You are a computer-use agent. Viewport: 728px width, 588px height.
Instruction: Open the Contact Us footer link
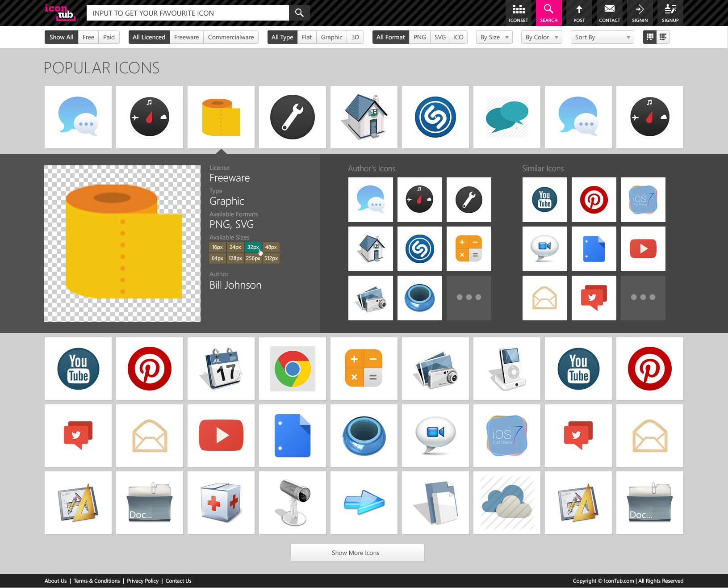click(179, 581)
